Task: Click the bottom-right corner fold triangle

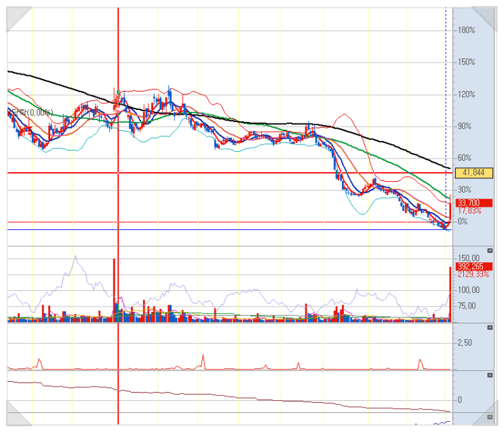Action: (x=488, y=416)
